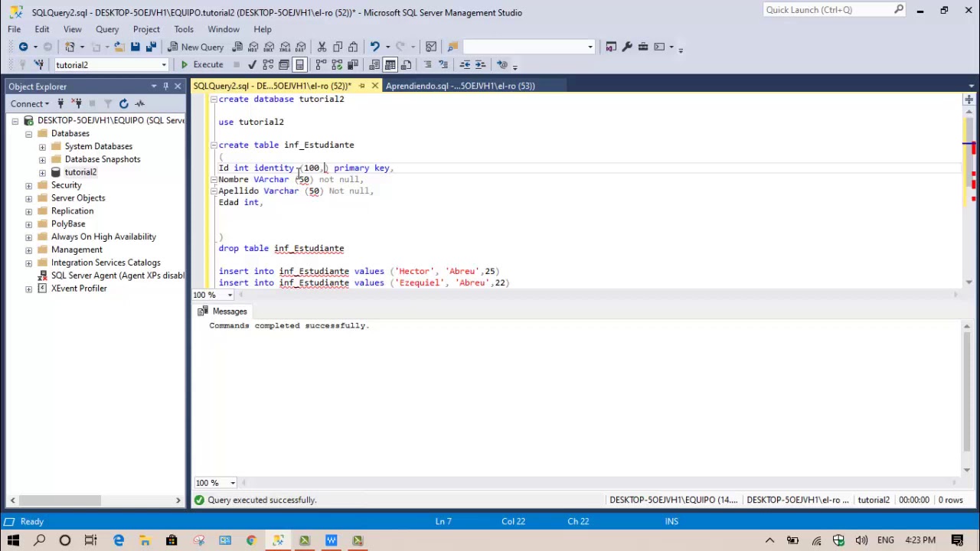Click the Paste clipboard icon
This screenshot has height=551, width=980.
click(353, 47)
